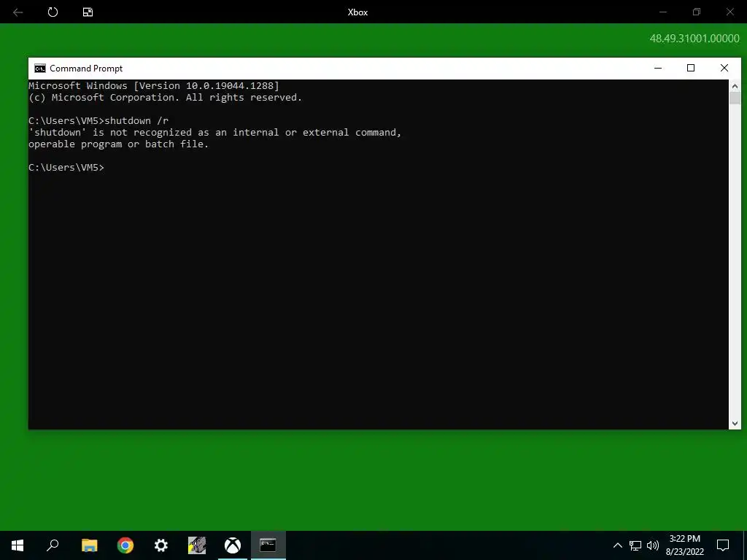Click the 'operable program or batch file.' line

tap(119, 144)
